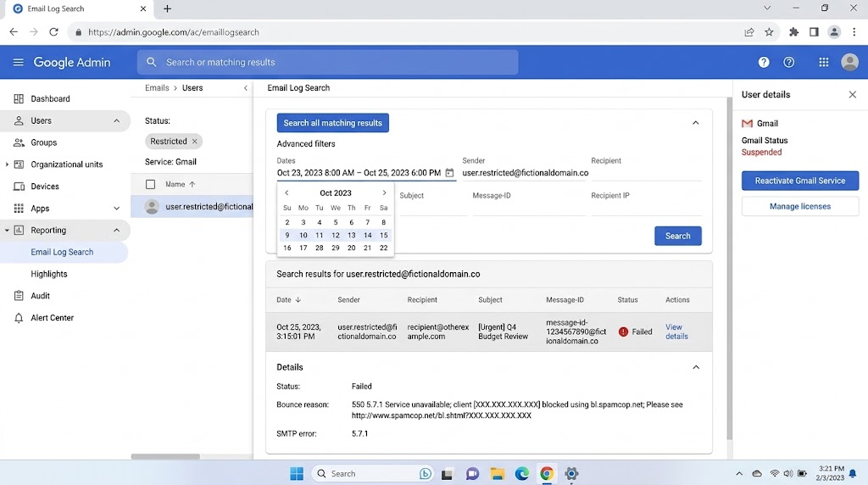The image size is (868, 485).
Task: Switch to the Email Log Search browser tab
Action: 77,8
